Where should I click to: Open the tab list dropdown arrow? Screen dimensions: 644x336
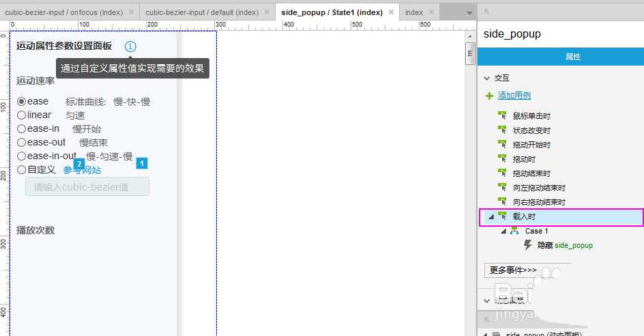(469, 13)
